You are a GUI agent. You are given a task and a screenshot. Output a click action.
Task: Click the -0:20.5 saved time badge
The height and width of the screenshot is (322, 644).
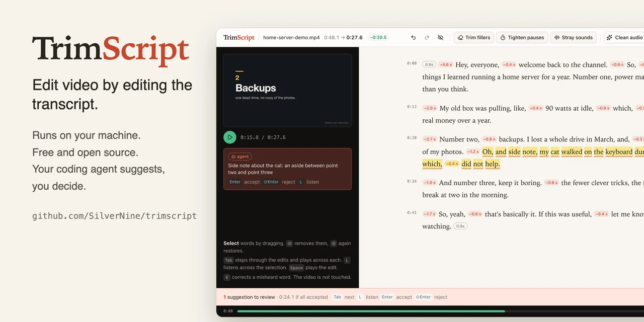coord(378,38)
